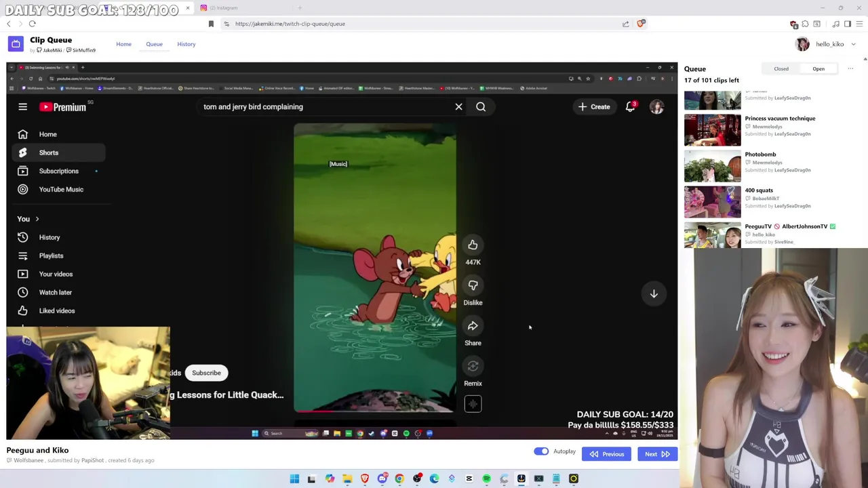Screen dimensions: 868x488
Task: Open Microsoft Edge from taskbar
Action: point(434,479)
